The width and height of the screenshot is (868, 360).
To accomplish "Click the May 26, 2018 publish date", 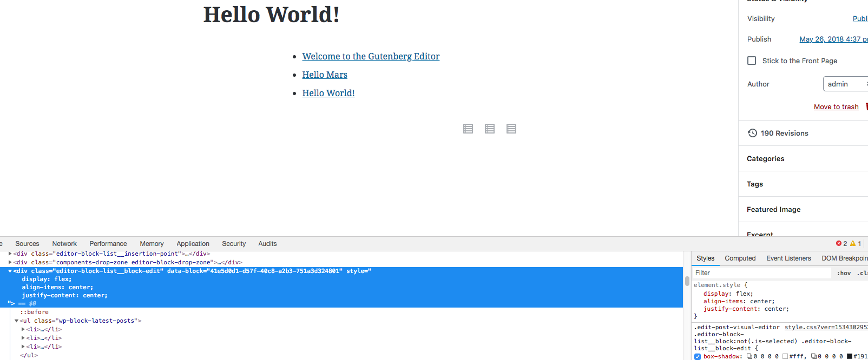I will point(833,39).
